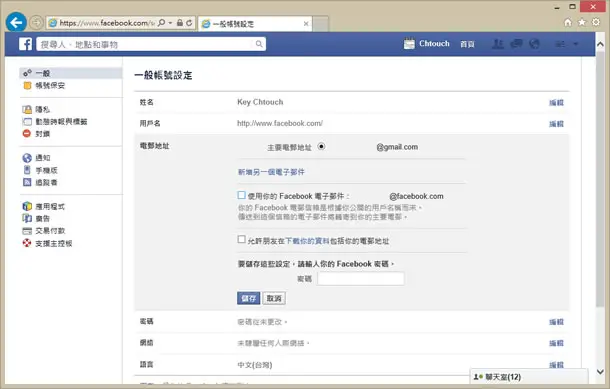Select the primary email radio button
Image resolution: width=610 pixels, height=389 pixels.
[x=321, y=147]
